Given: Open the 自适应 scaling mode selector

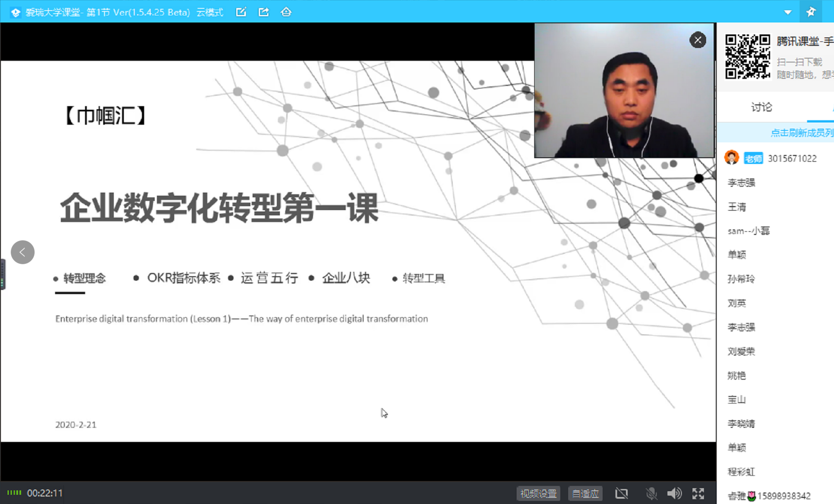Looking at the screenshot, I should pyautogui.click(x=585, y=493).
